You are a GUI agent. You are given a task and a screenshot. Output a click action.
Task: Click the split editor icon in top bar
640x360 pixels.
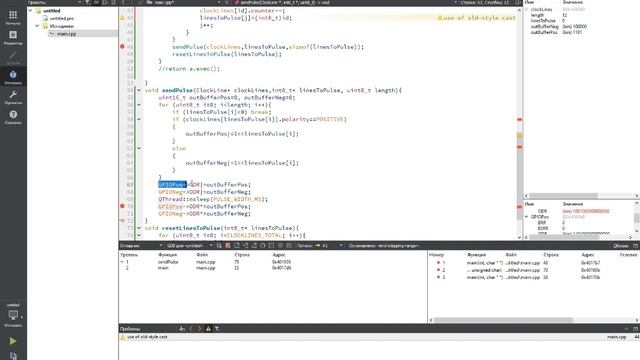[x=518, y=2]
